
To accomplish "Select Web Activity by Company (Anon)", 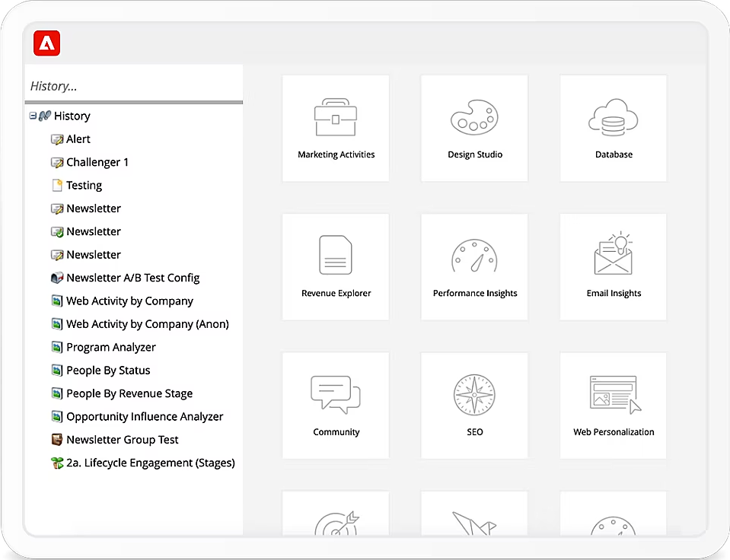I will click(x=148, y=324).
